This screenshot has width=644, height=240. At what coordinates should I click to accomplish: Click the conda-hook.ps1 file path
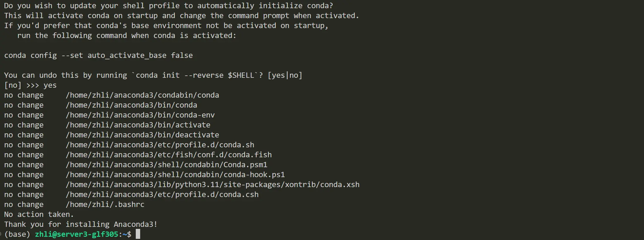175,175
